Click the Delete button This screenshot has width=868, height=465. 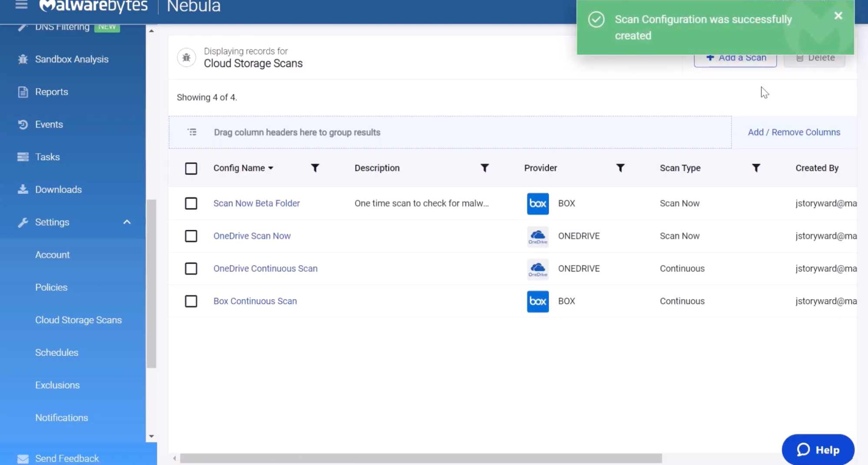[814, 60]
